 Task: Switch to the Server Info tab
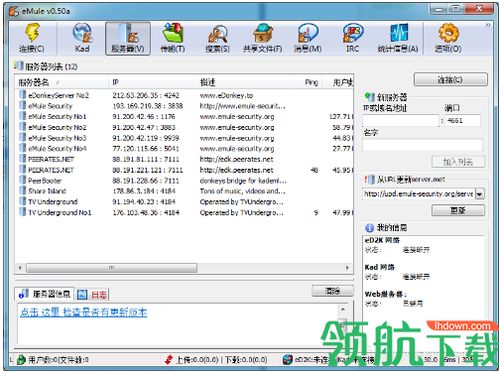(45, 294)
